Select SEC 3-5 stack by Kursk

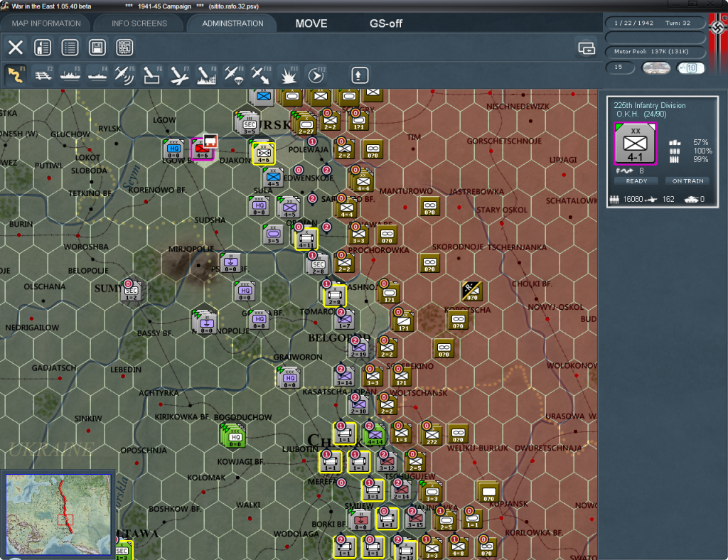pos(247,124)
